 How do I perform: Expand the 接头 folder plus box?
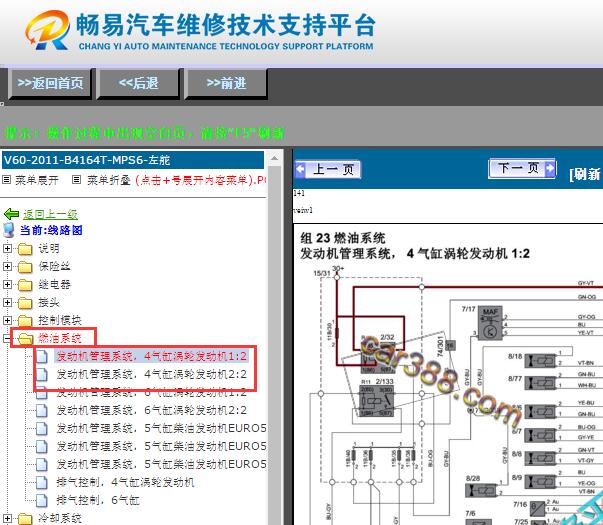(7, 302)
